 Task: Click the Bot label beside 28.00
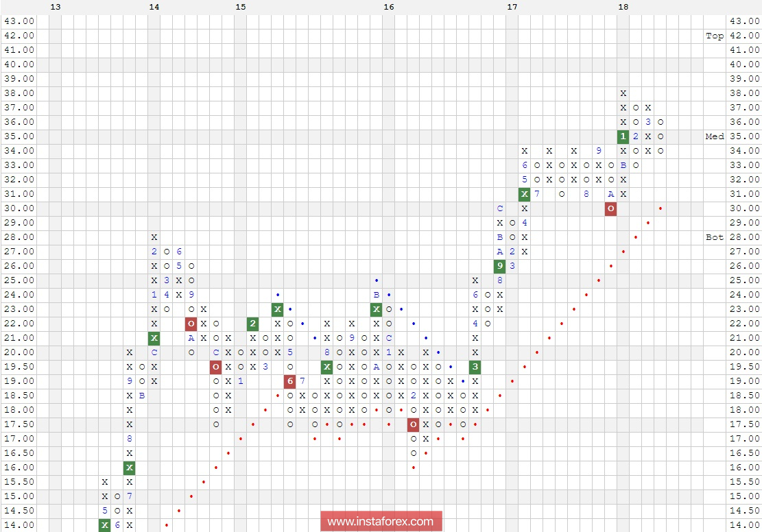(x=715, y=237)
